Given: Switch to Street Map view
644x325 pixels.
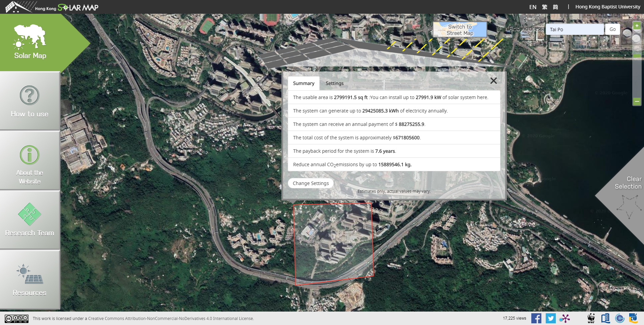Looking at the screenshot, I should click(460, 30).
